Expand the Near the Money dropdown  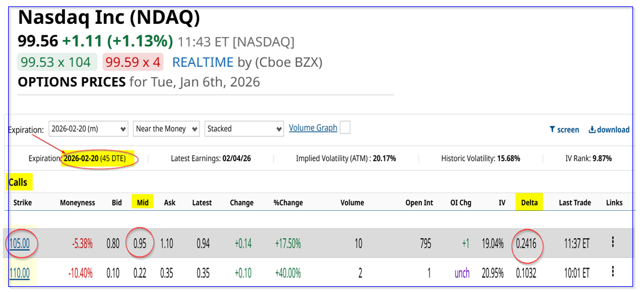166,129
